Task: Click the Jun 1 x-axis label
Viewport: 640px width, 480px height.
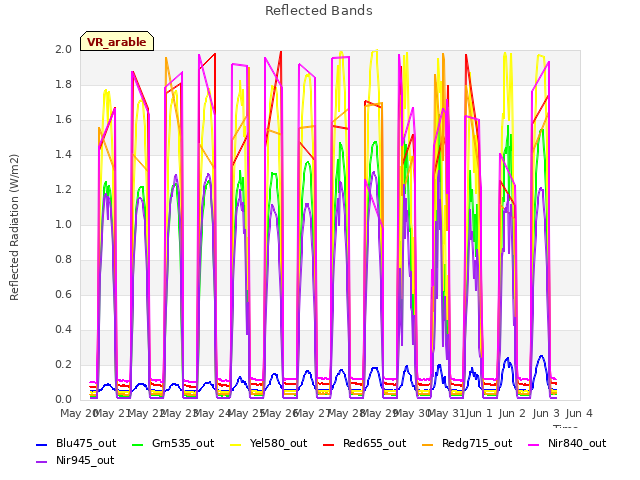Action: (479, 413)
